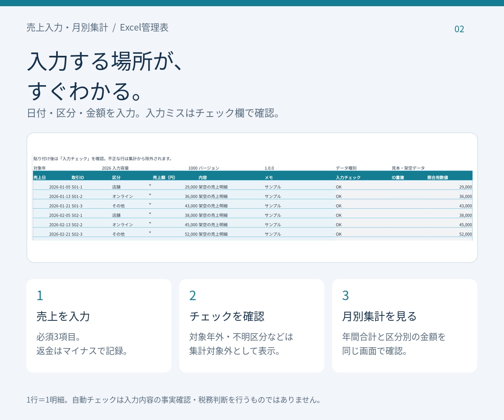Open the 区分 dropdown arrow in row S02-3
The height and width of the screenshot is (420, 504).
click(x=150, y=233)
